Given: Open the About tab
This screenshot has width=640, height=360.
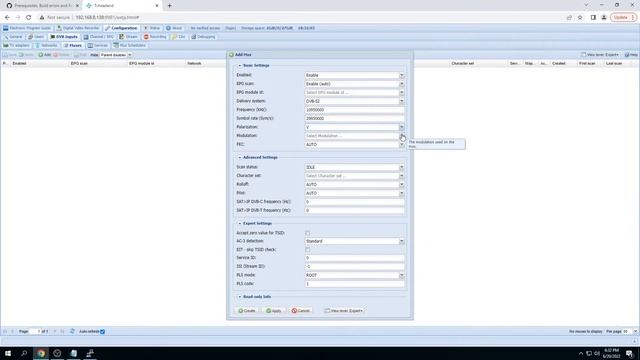Looking at the screenshot, I should point(174,28).
